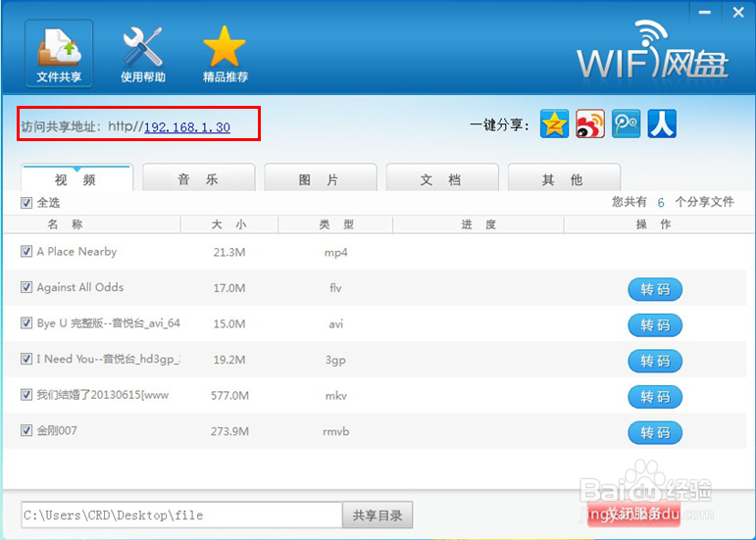The height and width of the screenshot is (540, 756).
Task: Click 转码 for the avi file
Action: 655,325
